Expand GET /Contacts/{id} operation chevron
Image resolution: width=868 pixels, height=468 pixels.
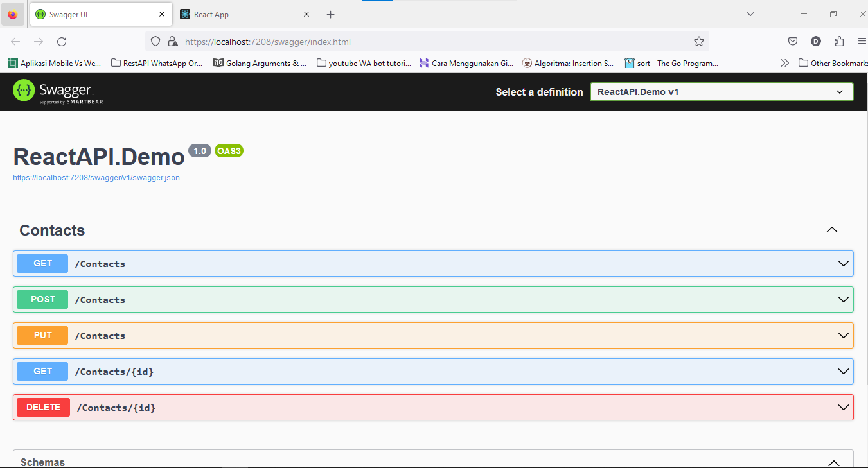pos(844,372)
